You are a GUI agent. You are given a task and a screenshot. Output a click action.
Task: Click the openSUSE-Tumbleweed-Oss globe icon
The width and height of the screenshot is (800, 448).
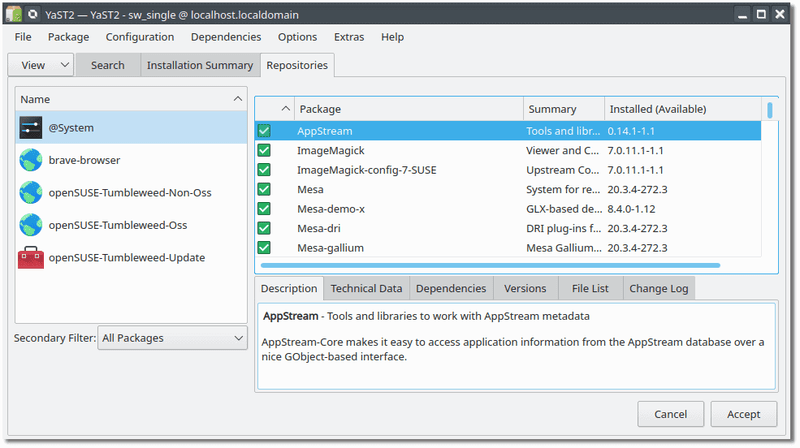31,225
